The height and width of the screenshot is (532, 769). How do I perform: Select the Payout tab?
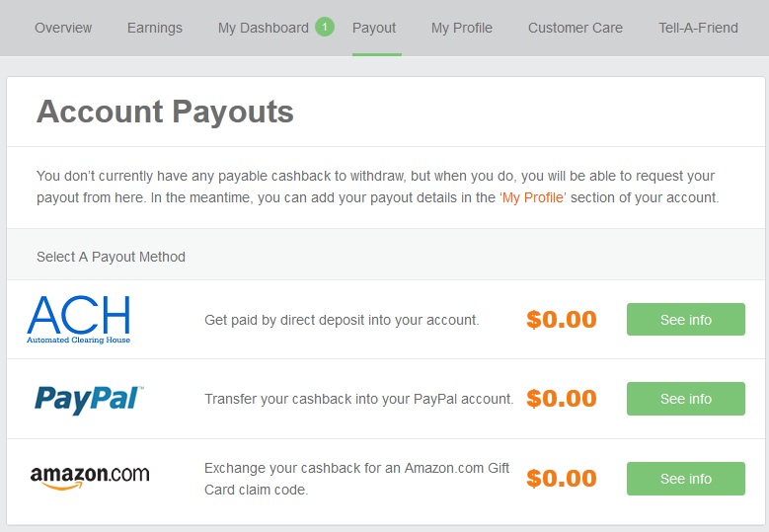[x=374, y=28]
